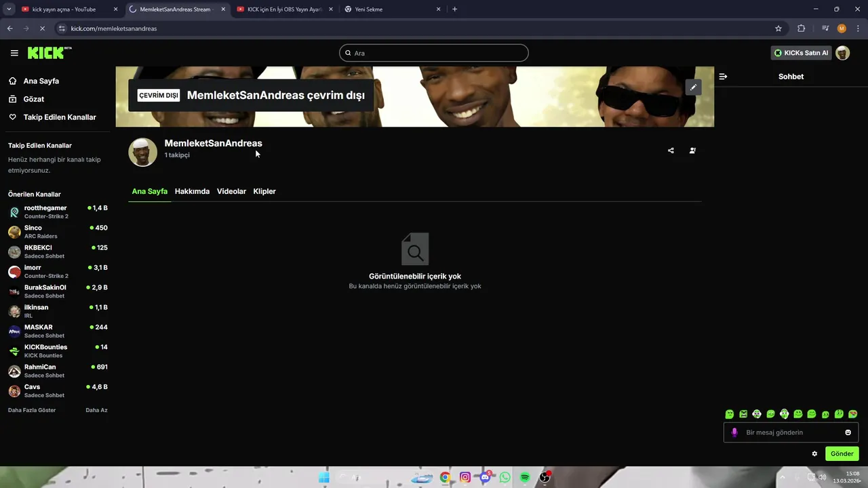The image size is (868, 488).
Task: Open RahmiCan channel
Action: (58, 371)
